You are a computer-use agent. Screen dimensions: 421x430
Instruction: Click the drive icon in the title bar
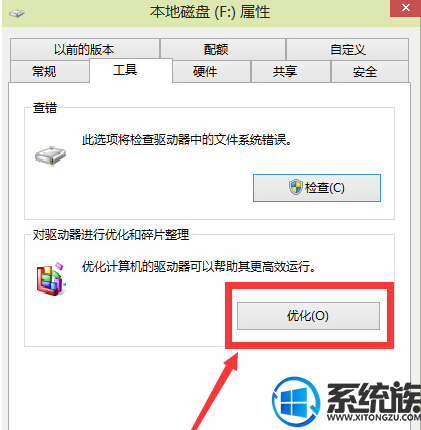[x=16, y=14]
